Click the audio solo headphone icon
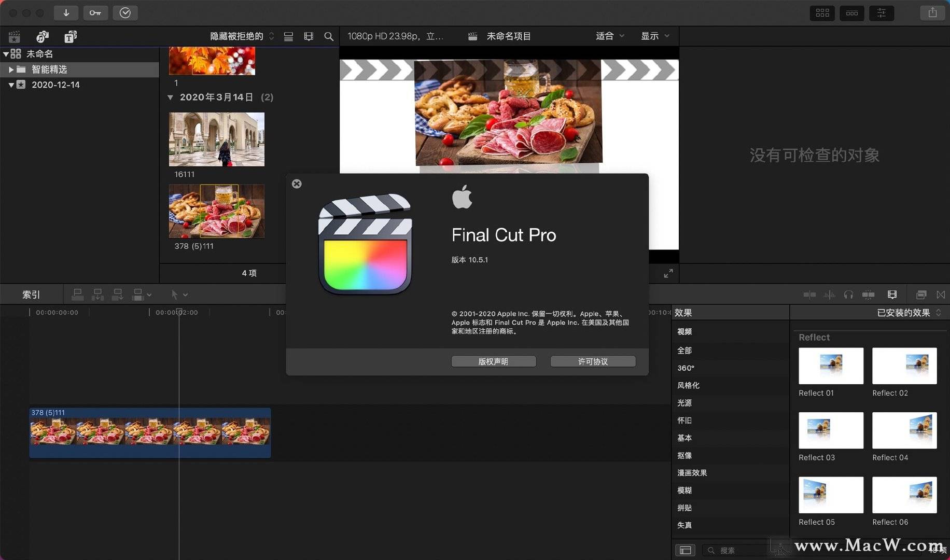950x560 pixels. (x=849, y=295)
